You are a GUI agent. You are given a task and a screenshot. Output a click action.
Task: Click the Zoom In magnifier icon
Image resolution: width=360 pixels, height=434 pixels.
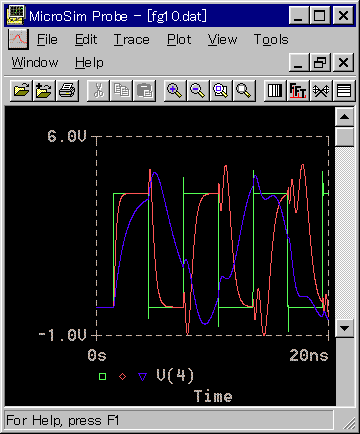(x=175, y=90)
